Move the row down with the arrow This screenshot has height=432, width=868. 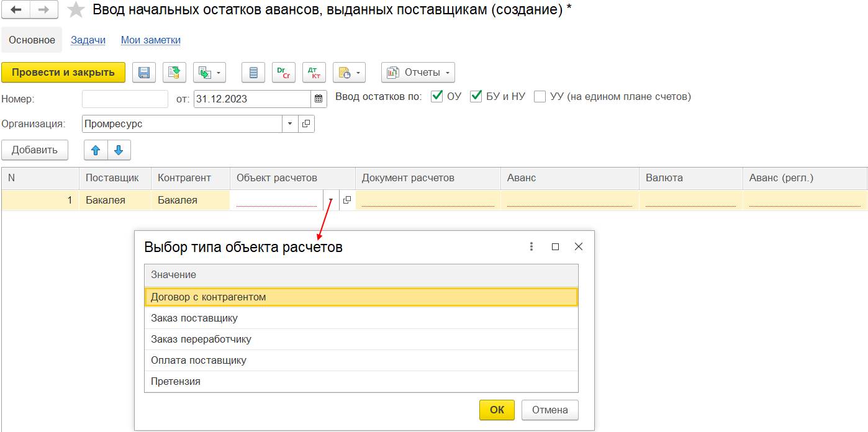(119, 150)
